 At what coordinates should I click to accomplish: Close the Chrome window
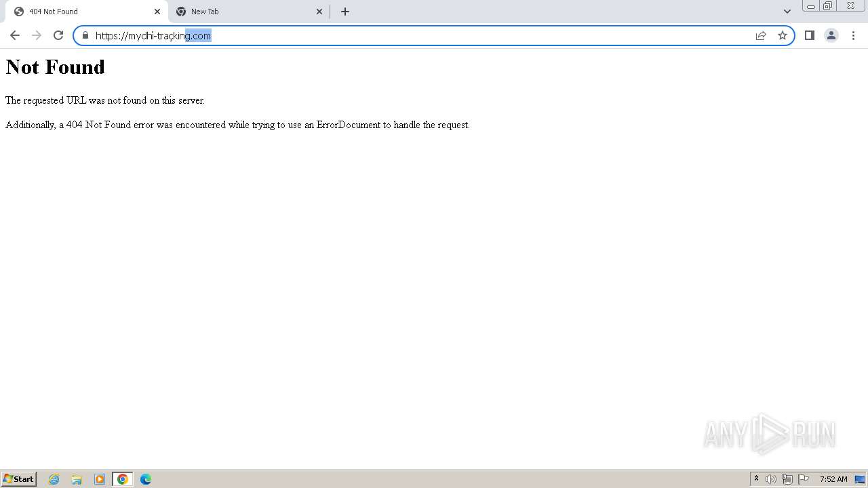[850, 6]
